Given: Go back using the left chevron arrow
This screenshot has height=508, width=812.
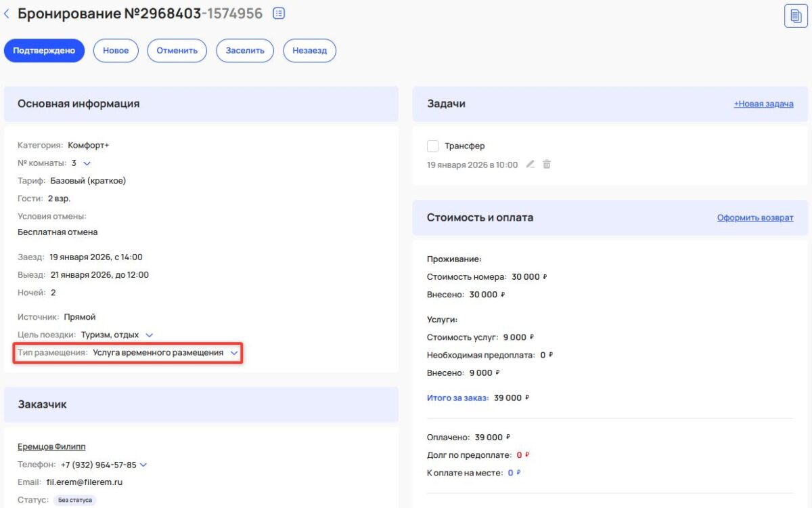Looking at the screenshot, I should click(x=7, y=13).
